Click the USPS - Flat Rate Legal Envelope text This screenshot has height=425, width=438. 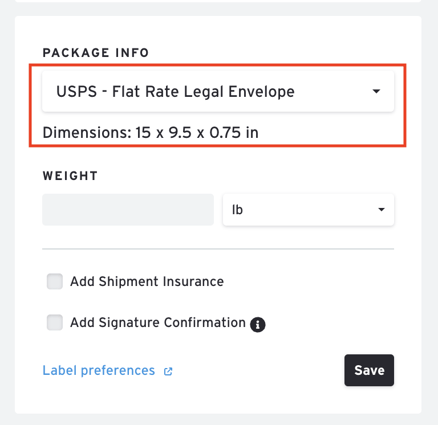pyautogui.click(x=175, y=92)
